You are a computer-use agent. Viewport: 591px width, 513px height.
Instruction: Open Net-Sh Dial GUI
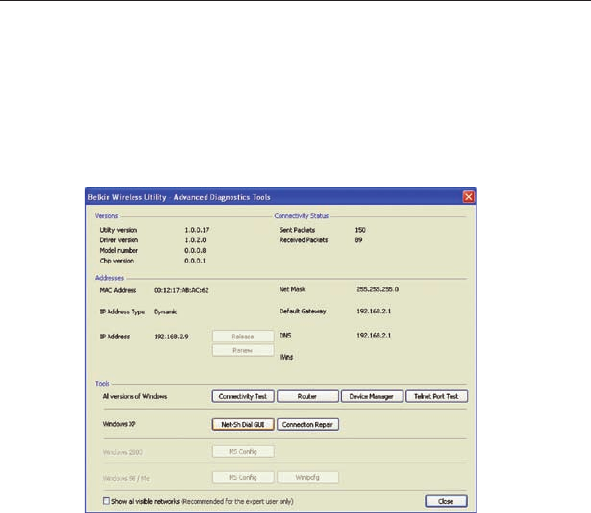243,424
